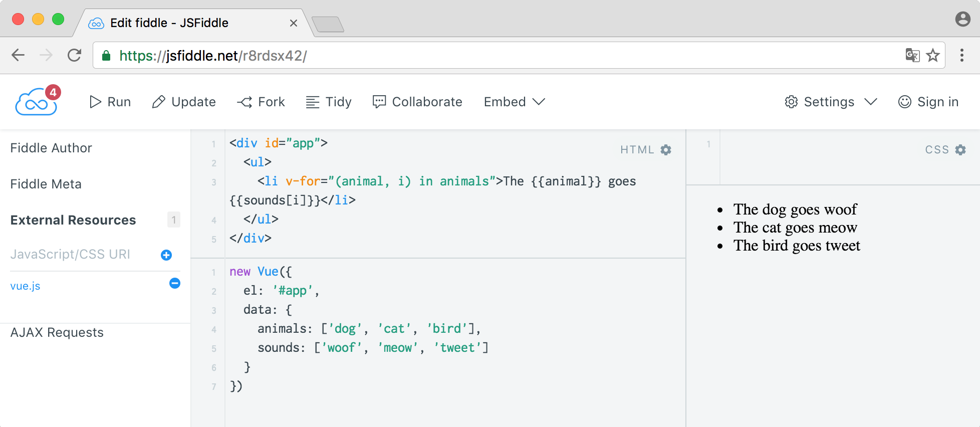Tidy the code
The width and height of the screenshot is (980, 427).
329,102
